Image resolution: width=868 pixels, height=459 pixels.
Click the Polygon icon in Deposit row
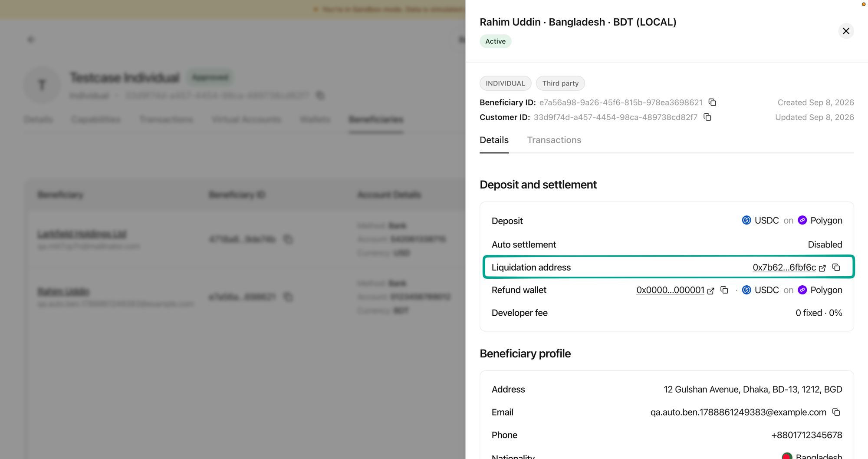point(802,220)
